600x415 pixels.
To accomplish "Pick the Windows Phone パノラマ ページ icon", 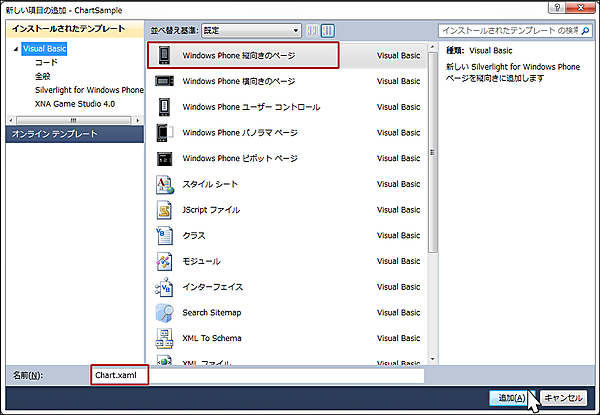I will [165, 132].
